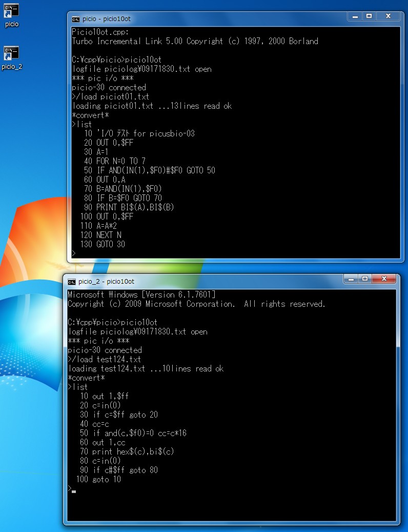Screen dimensions: 408x532
Task: Click line '130 GOTO 30'
Action: pos(103,244)
